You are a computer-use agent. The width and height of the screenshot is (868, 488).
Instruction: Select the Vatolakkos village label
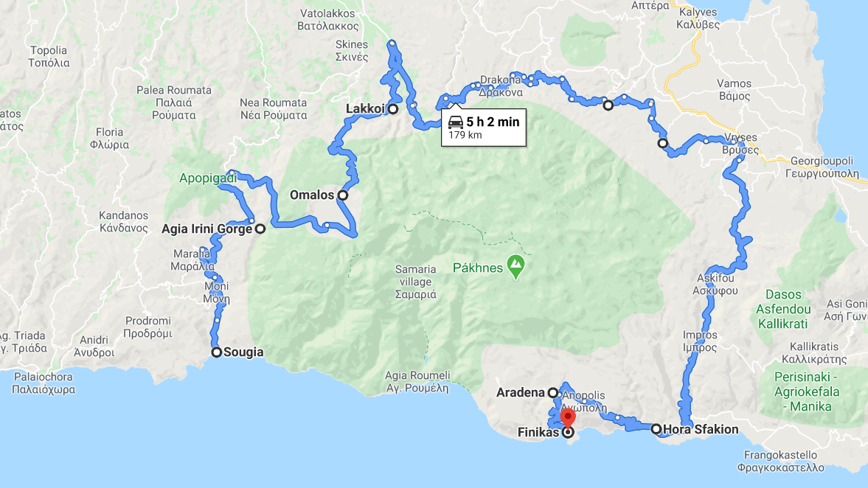pyautogui.click(x=327, y=19)
